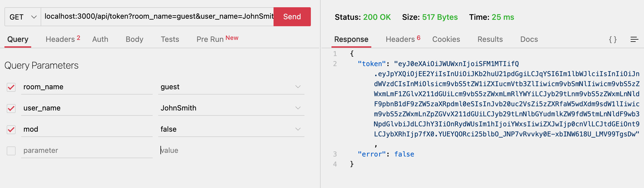
Task: Uncheck the room_name query parameter
Action: pyautogui.click(x=11, y=87)
